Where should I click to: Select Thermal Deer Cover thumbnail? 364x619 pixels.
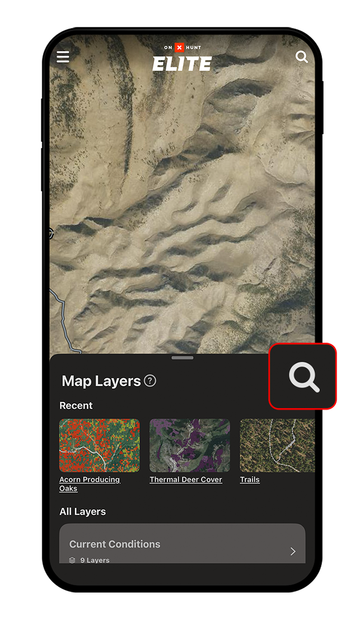pyautogui.click(x=190, y=445)
